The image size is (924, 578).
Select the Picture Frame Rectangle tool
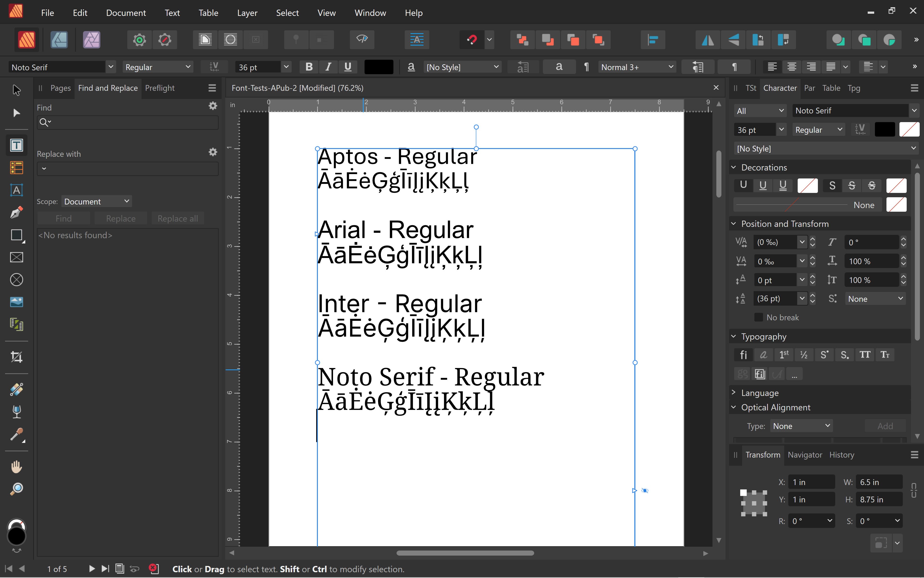[16, 257]
